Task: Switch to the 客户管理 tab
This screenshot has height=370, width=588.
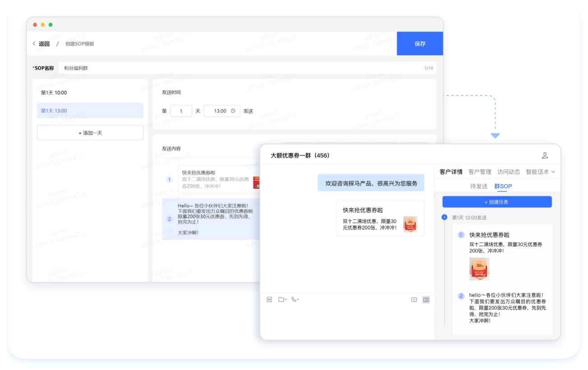Action: pos(480,172)
